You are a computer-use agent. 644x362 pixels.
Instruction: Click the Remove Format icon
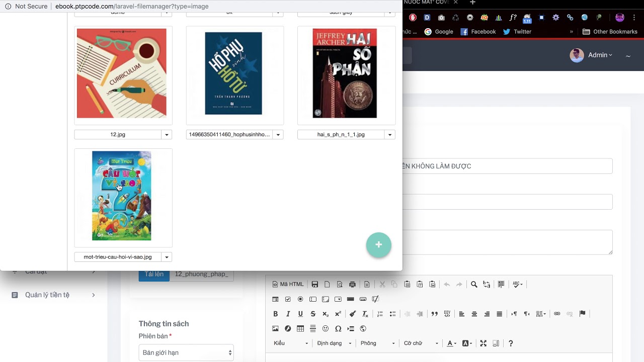pyautogui.click(x=365, y=314)
